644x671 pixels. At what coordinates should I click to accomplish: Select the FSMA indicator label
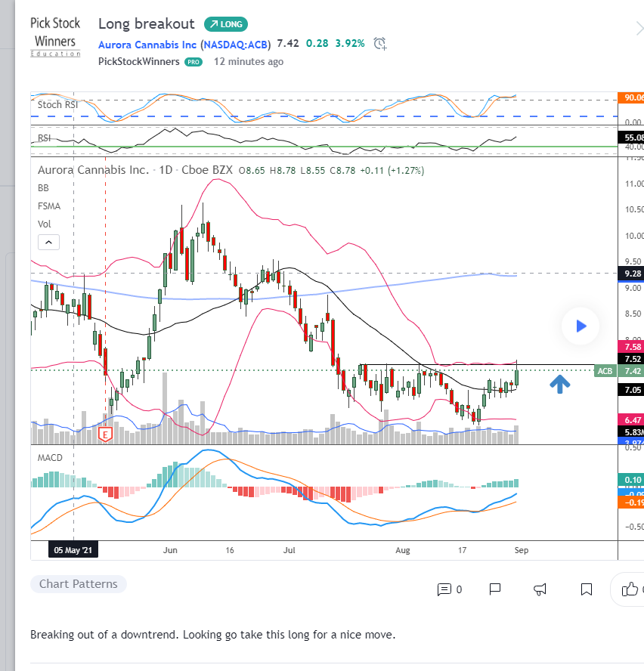point(49,206)
